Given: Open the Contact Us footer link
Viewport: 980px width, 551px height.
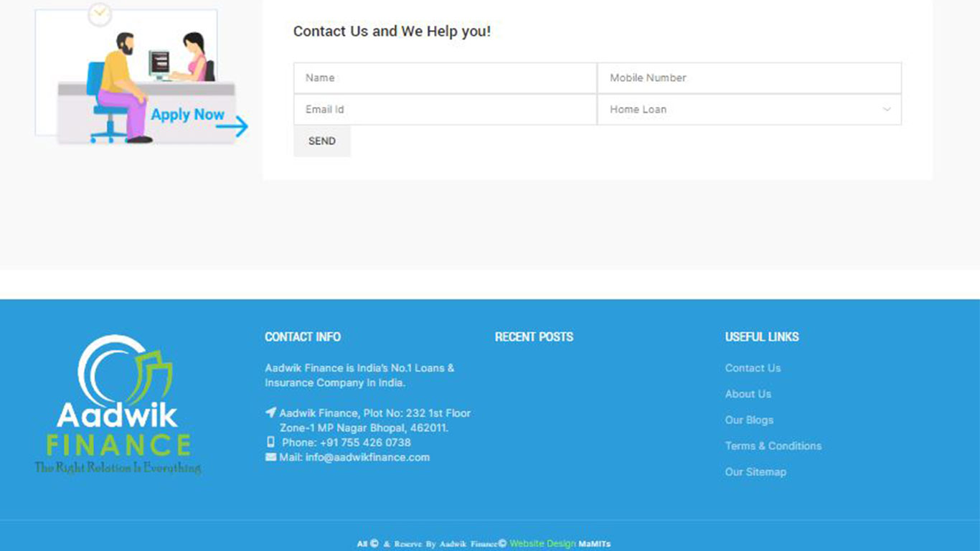Looking at the screenshot, I should [x=753, y=368].
